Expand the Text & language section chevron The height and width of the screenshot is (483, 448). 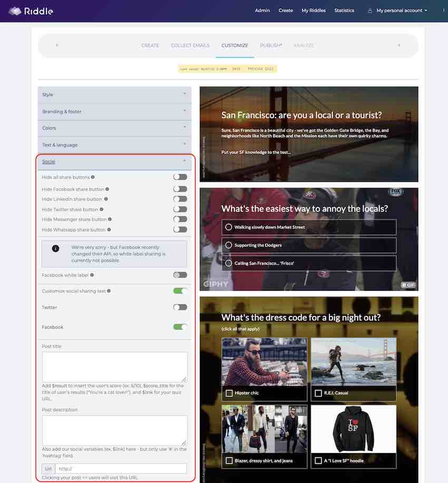tap(184, 144)
